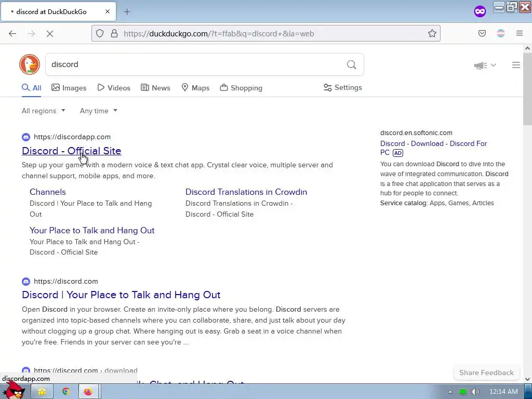Open a new tab with the plus button
The width and height of the screenshot is (532, 399).
pos(127,12)
